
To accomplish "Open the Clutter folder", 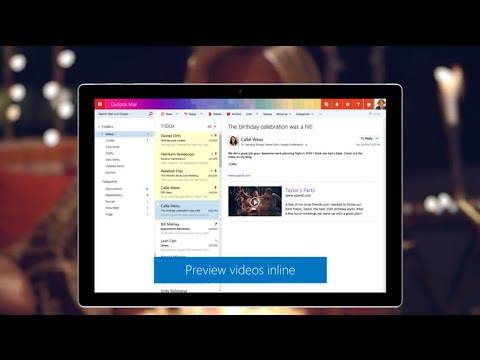I will click(x=110, y=140).
